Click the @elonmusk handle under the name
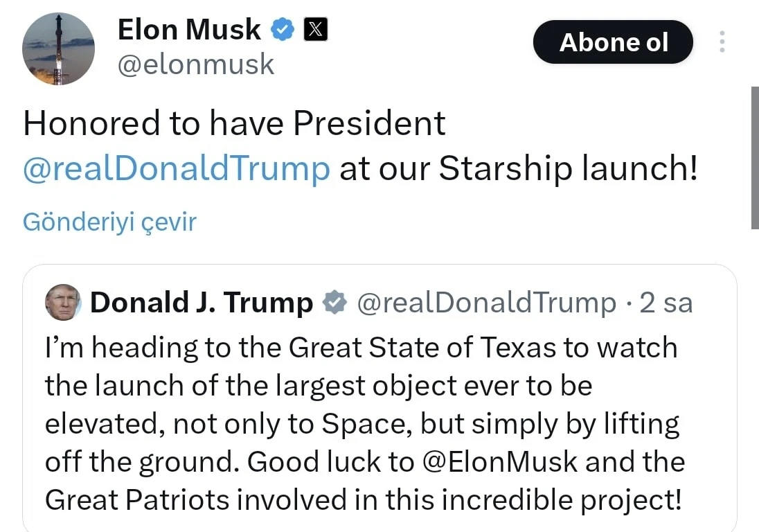This screenshot has width=759, height=532. pyautogui.click(x=196, y=65)
